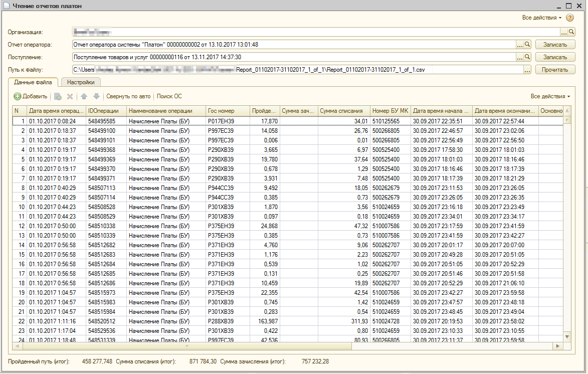The width and height of the screenshot is (588, 374).
Task: Click inside the Организация input field
Action: pyautogui.click(x=316, y=32)
